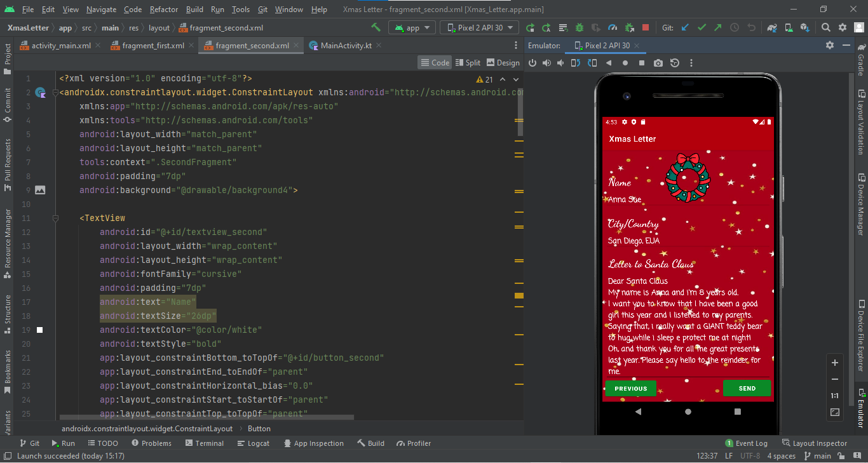Take a screenshot with the emulator camera icon
Viewport: 868px width, 463px height.
(x=658, y=62)
